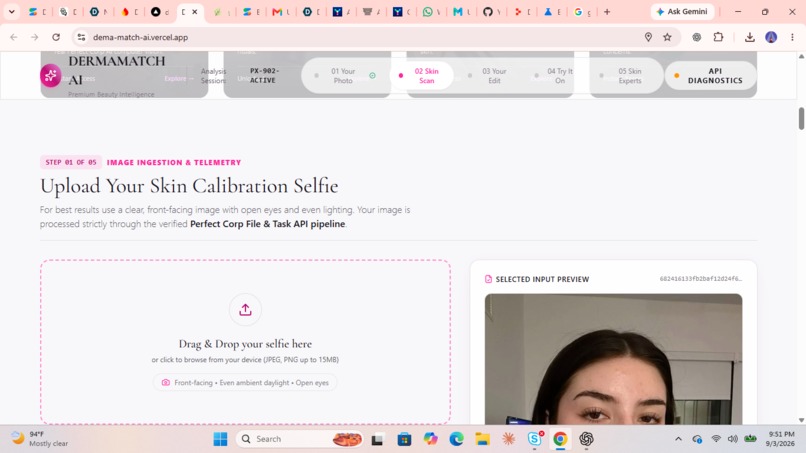Open the Chrome profile avatar
The height and width of the screenshot is (453, 806).
tap(771, 37)
